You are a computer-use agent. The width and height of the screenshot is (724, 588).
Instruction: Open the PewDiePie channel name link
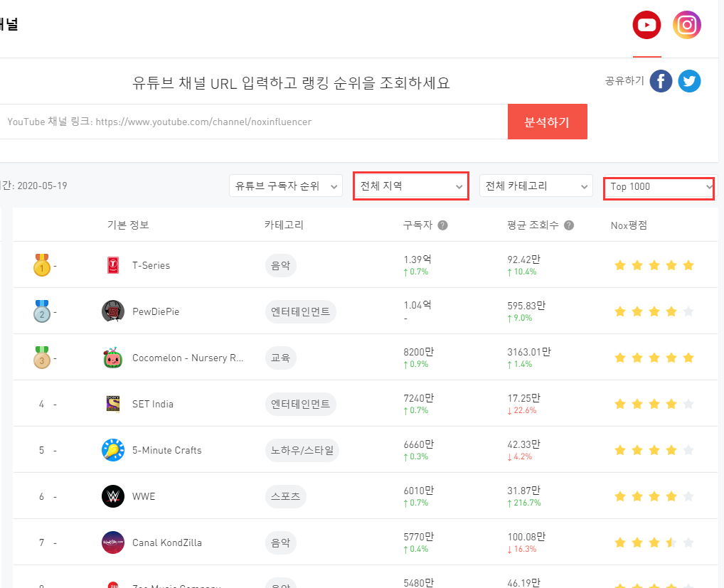click(156, 311)
